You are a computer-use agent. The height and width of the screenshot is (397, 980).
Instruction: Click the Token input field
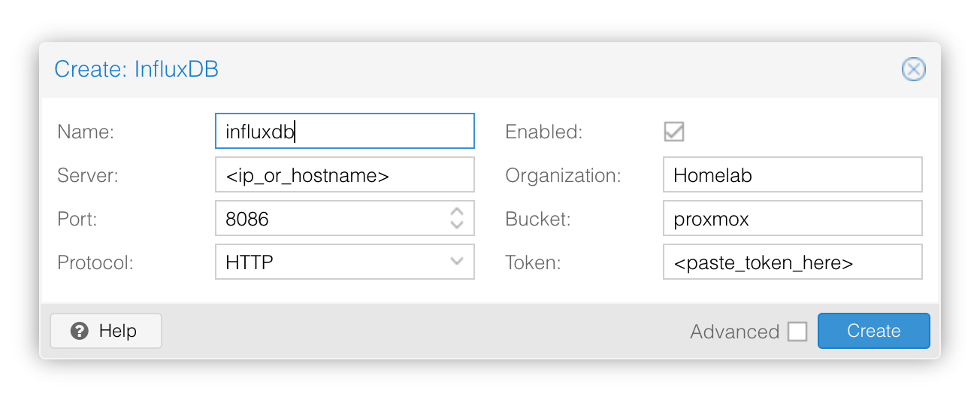pyautogui.click(x=792, y=262)
